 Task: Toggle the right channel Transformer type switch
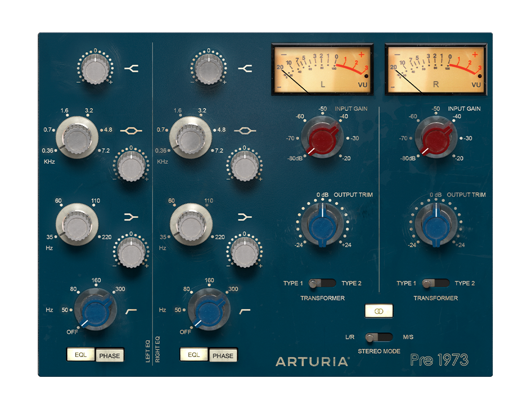point(436,283)
